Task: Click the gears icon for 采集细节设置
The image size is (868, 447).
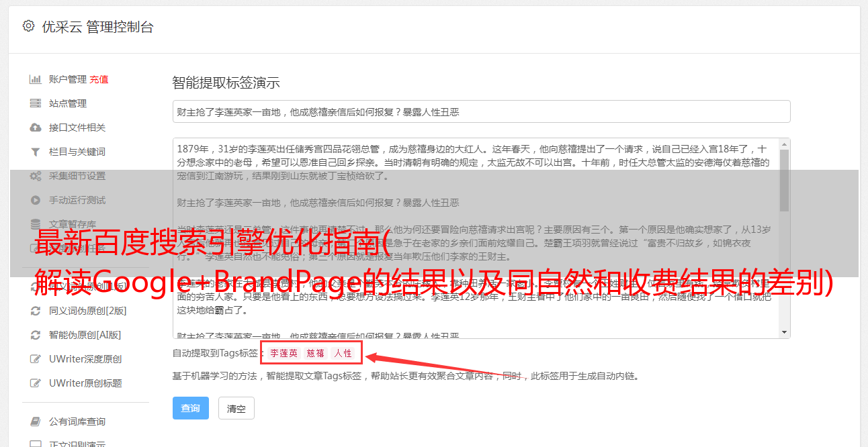Action: click(35, 176)
